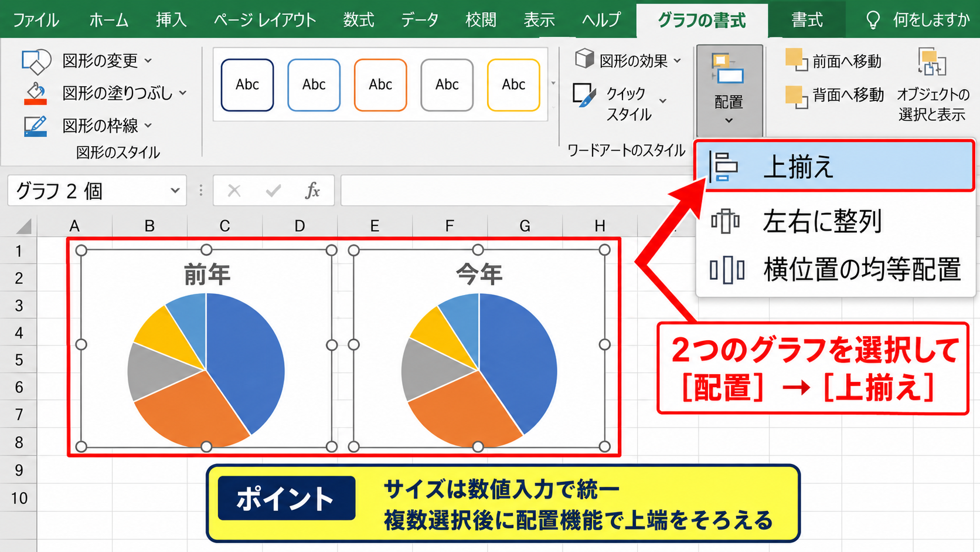Open the ヘルプ tab
Screen dimensions: 980x552
point(601,20)
